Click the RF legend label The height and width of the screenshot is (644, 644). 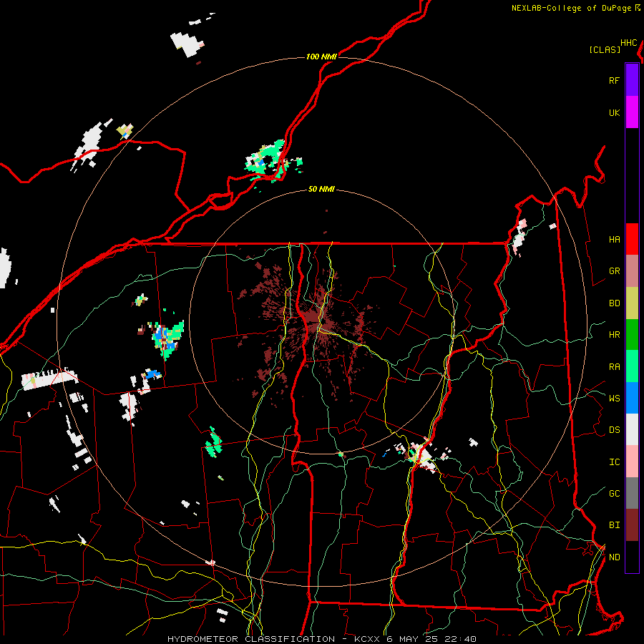point(614,80)
